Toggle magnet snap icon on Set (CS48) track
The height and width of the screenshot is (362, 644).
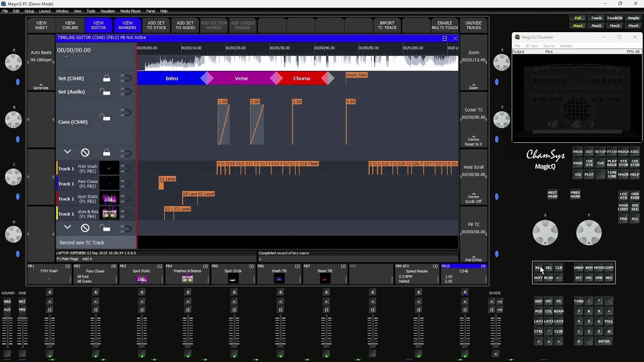tap(126, 78)
